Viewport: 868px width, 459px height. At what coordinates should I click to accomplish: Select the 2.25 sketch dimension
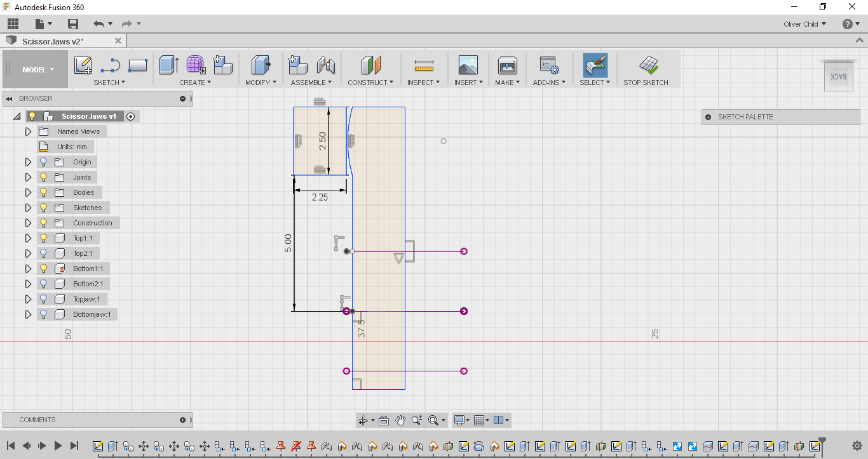click(320, 197)
